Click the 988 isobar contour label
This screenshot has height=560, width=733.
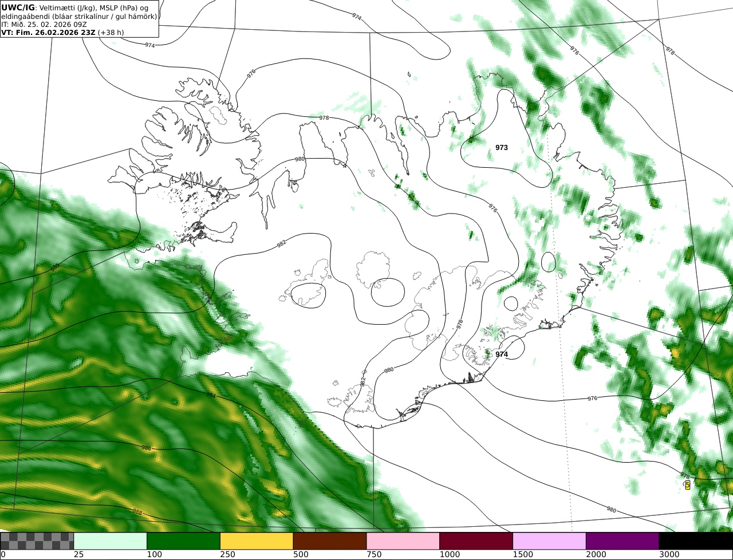coord(137,511)
